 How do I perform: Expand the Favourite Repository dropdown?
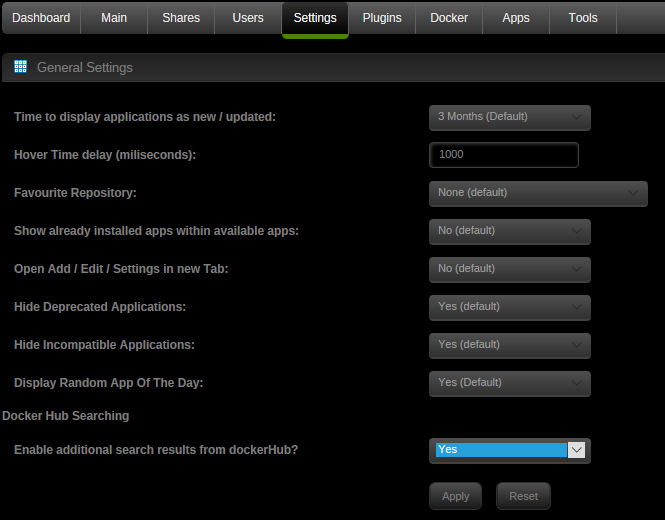pyautogui.click(x=538, y=193)
